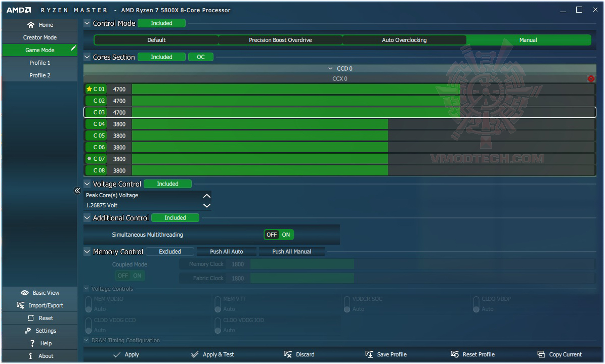
Task: Click the Import/Export icon
Action: point(21,305)
